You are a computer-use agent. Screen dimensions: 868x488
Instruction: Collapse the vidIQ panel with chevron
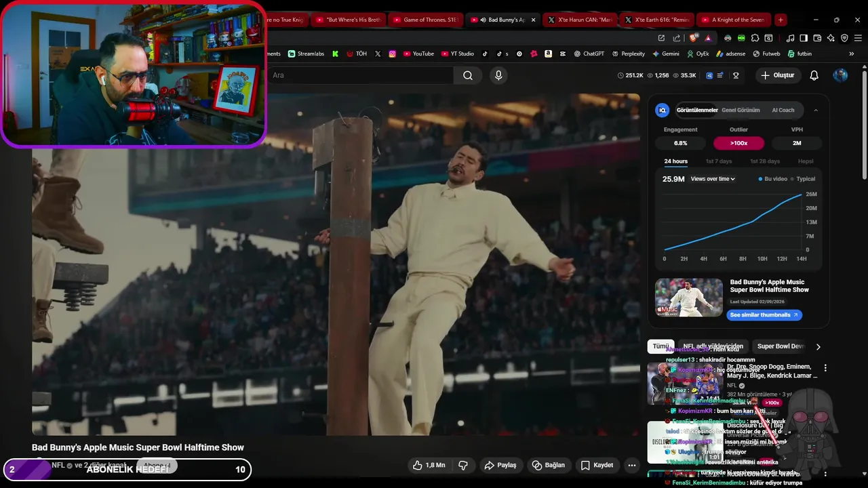point(816,110)
